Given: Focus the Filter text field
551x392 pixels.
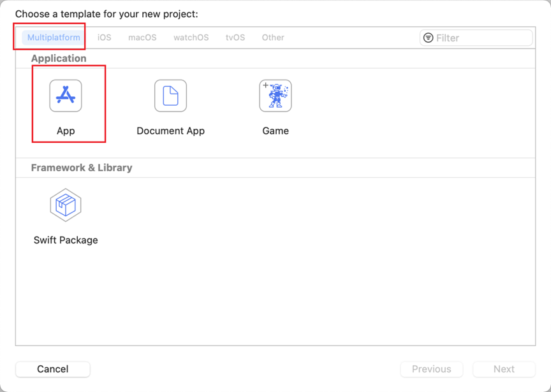Looking at the screenshot, I should pyautogui.click(x=476, y=38).
